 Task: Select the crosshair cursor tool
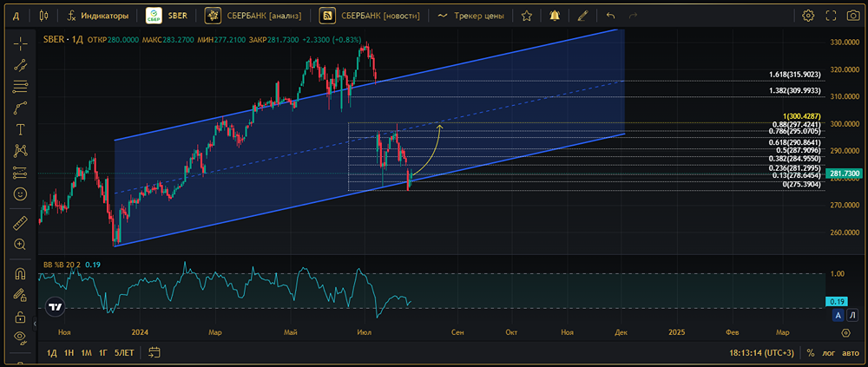tap(19, 43)
